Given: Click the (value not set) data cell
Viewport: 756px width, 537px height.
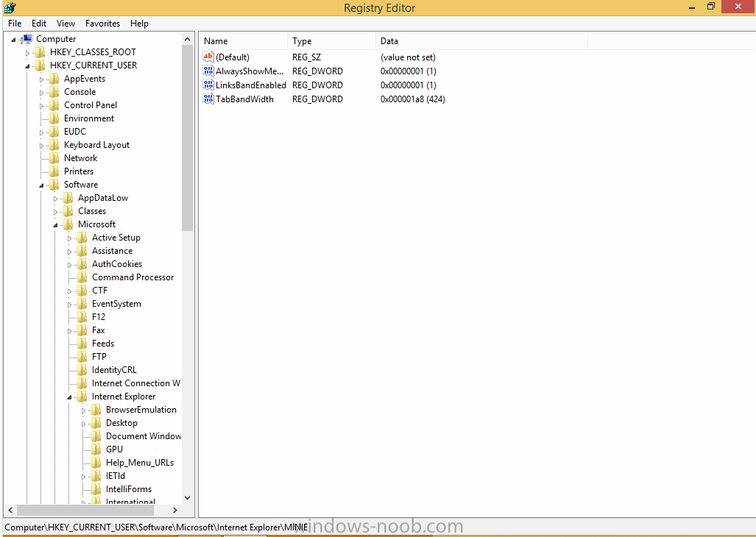Looking at the screenshot, I should (x=408, y=57).
